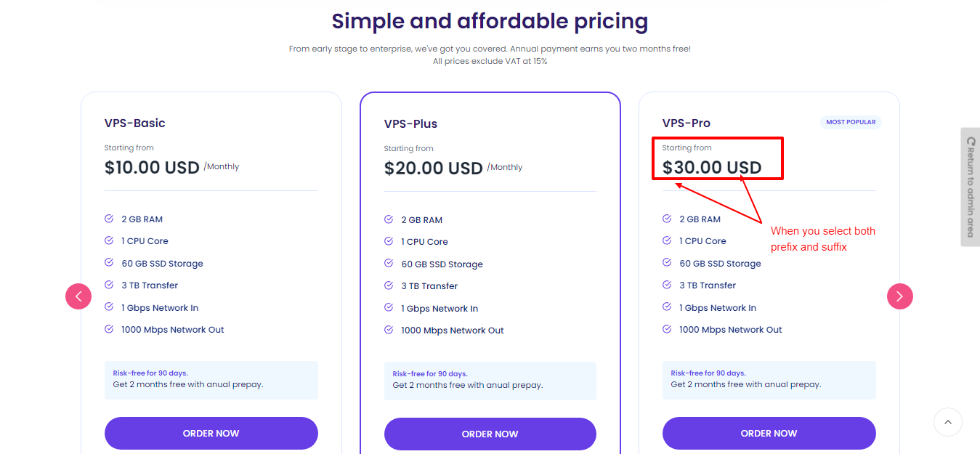Click the next plans right arrow

899,296
